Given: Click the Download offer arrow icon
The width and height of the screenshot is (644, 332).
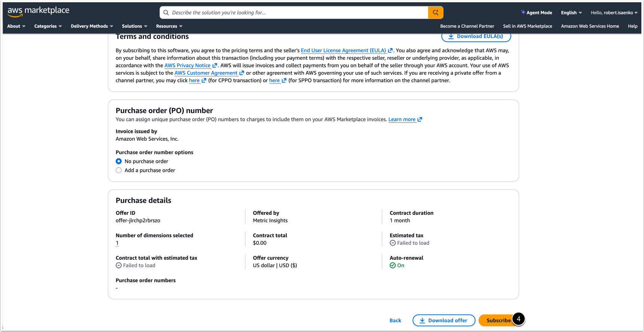Looking at the screenshot, I should click(x=422, y=320).
